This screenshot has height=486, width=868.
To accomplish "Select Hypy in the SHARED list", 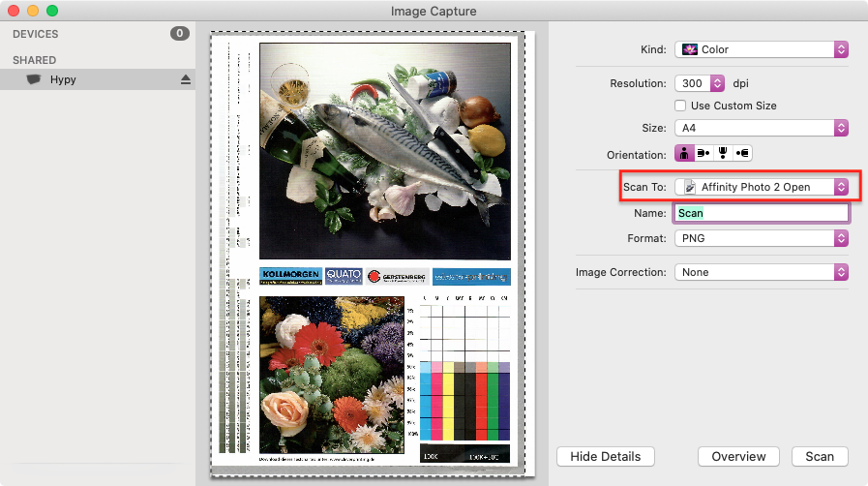I will coord(98,79).
